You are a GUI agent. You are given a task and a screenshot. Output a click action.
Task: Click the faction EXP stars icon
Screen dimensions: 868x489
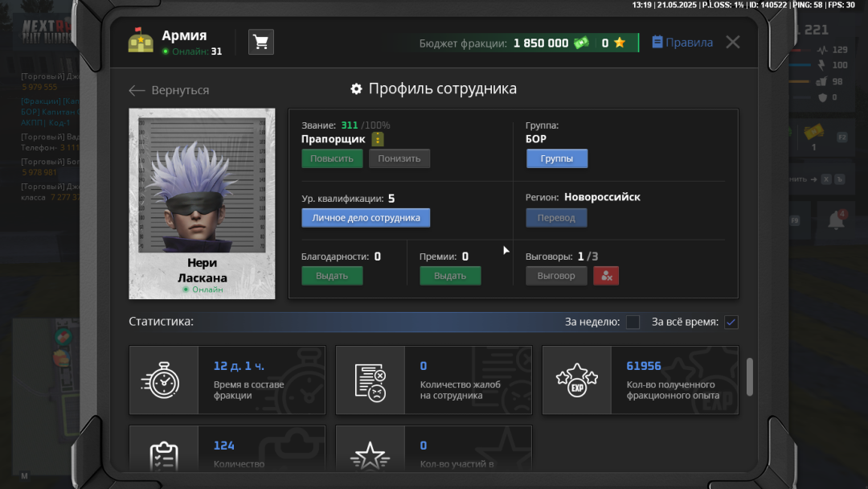(x=577, y=380)
